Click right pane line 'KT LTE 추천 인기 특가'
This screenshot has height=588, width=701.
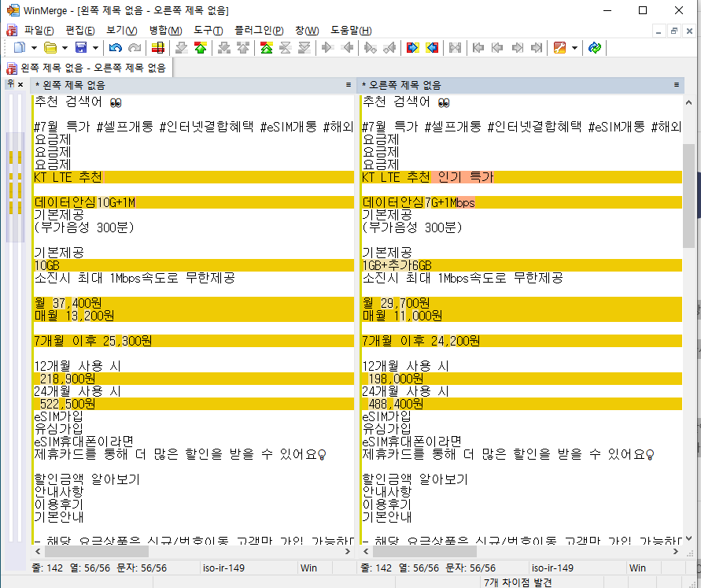coord(522,177)
